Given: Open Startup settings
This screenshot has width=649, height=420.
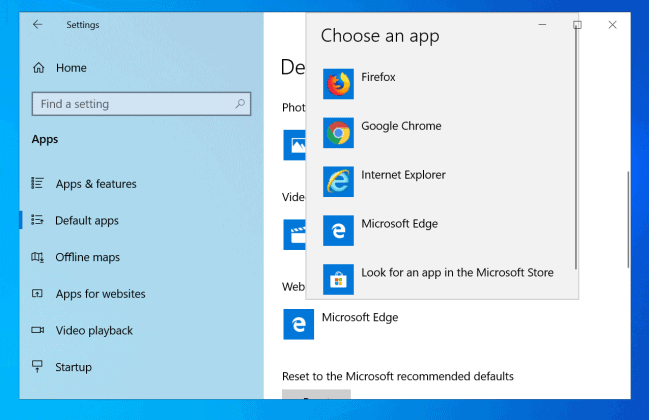Looking at the screenshot, I should pos(74,367).
